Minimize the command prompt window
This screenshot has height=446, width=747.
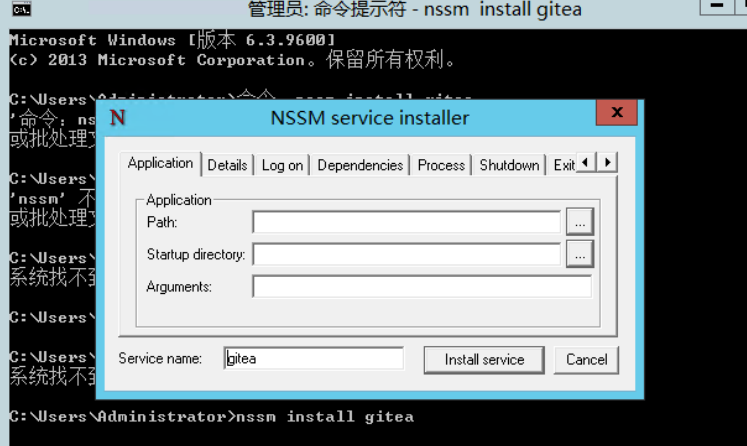click(x=716, y=6)
